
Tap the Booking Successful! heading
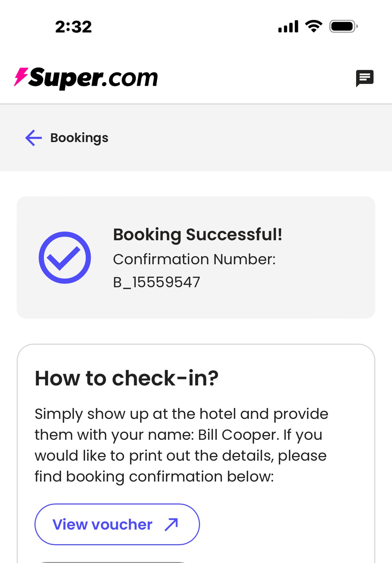tap(198, 234)
